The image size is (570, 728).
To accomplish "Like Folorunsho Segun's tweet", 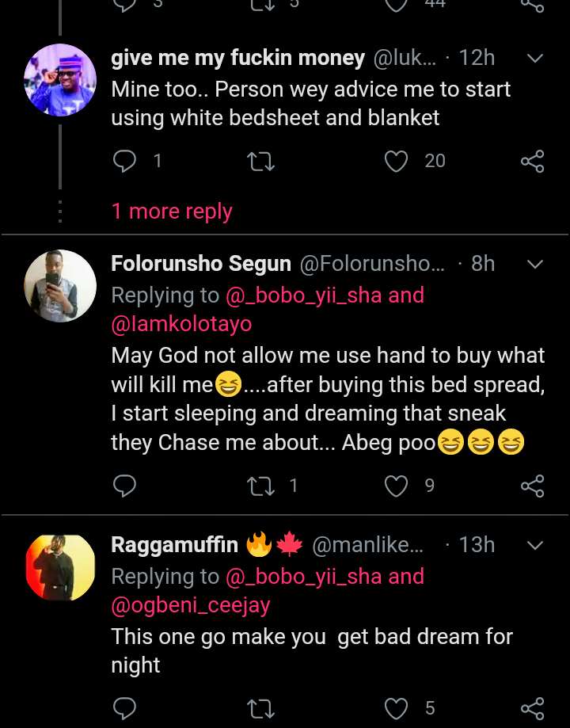I will 396,486.
